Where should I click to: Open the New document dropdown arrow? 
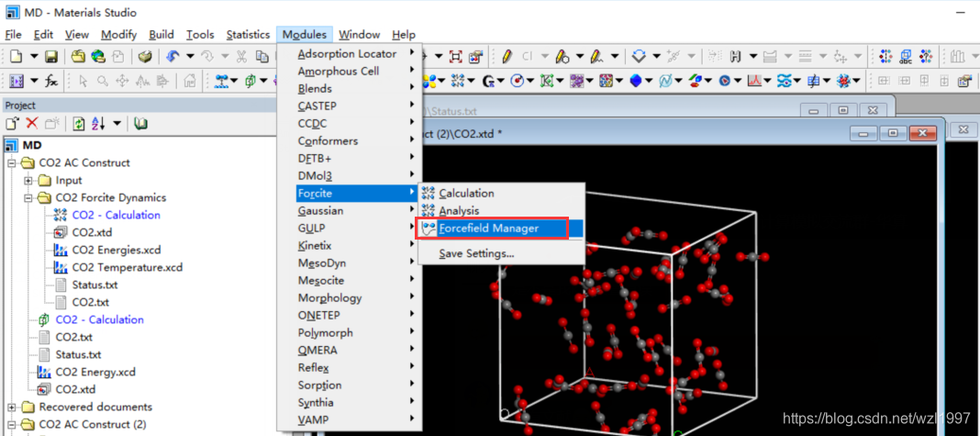pos(34,57)
